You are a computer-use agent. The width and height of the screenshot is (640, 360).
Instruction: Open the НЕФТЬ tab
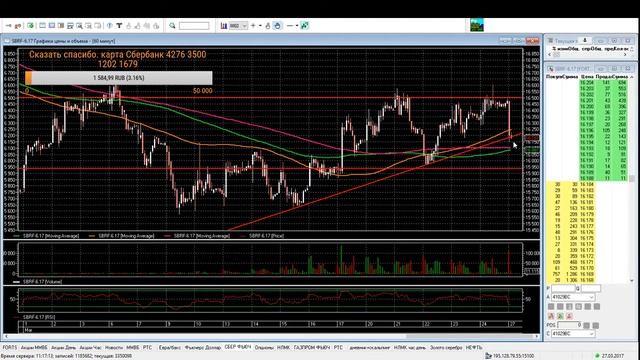pos(474,347)
